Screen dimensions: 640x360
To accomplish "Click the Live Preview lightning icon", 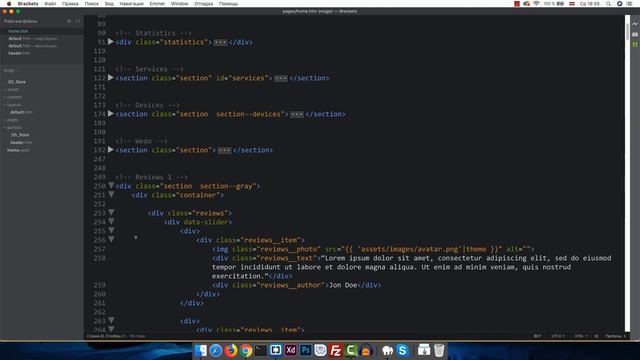I will click(635, 24).
